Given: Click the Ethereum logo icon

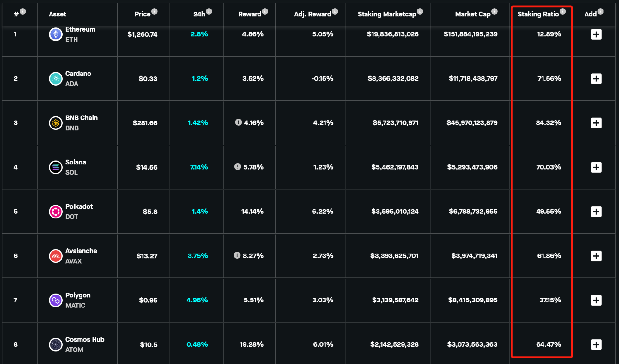Looking at the screenshot, I should pyautogui.click(x=56, y=34).
